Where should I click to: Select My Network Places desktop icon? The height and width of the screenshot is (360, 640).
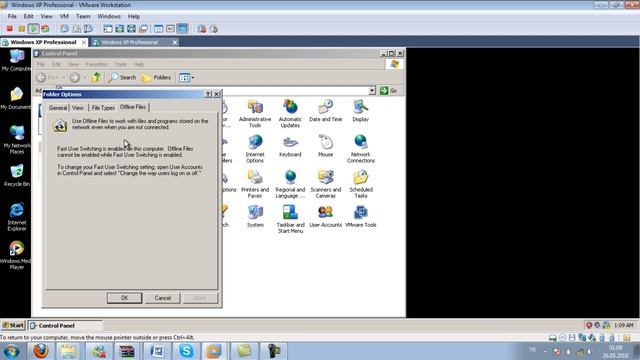pyautogui.click(x=16, y=140)
